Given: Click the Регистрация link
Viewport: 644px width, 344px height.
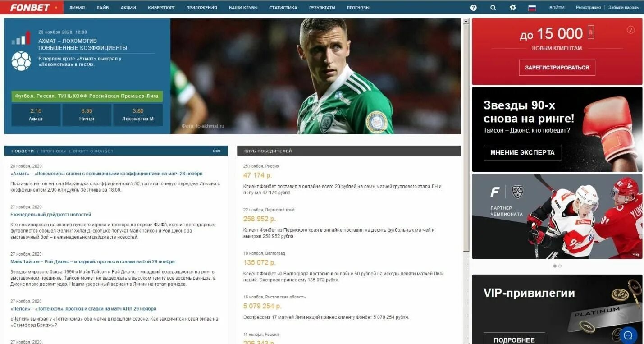Looking at the screenshot, I should (x=588, y=8).
